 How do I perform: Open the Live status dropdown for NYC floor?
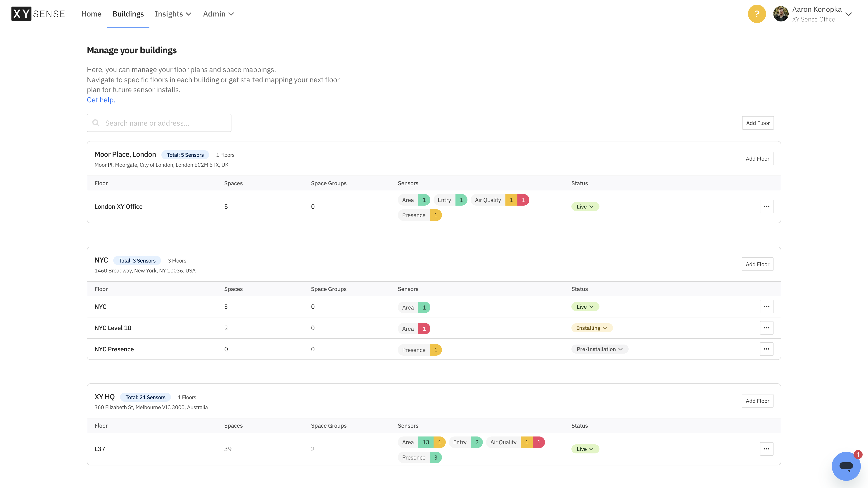pyautogui.click(x=585, y=307)
